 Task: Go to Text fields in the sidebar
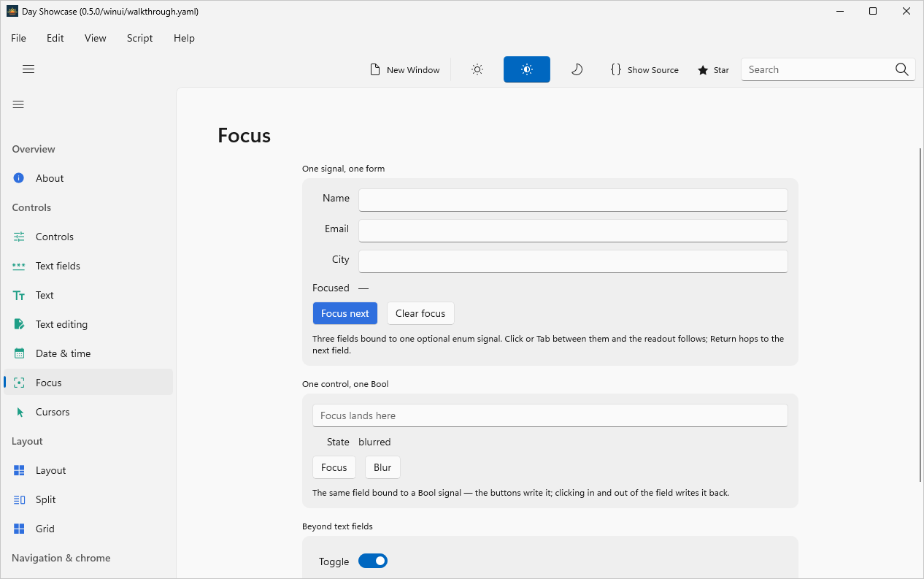click(88, 266)
